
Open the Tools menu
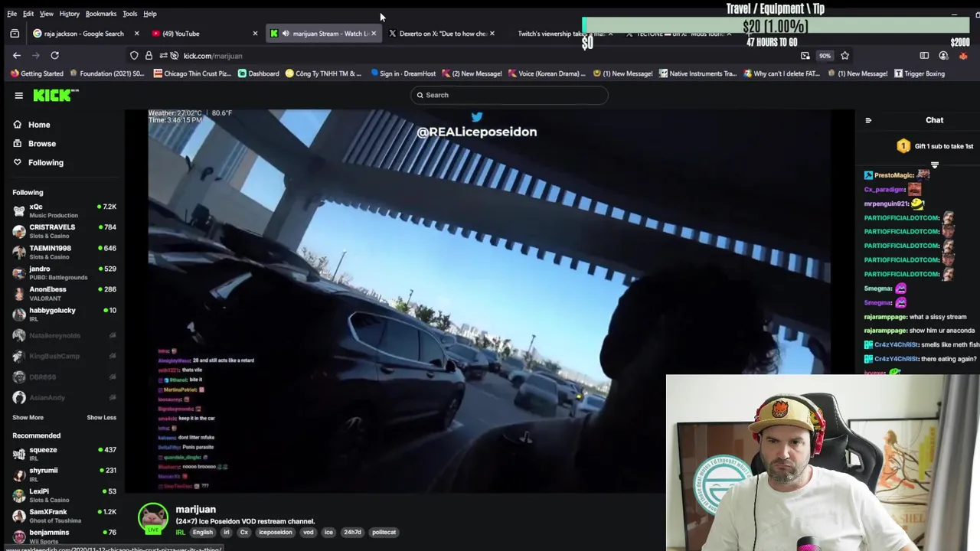pyautogui.click(x=130, y=14)
